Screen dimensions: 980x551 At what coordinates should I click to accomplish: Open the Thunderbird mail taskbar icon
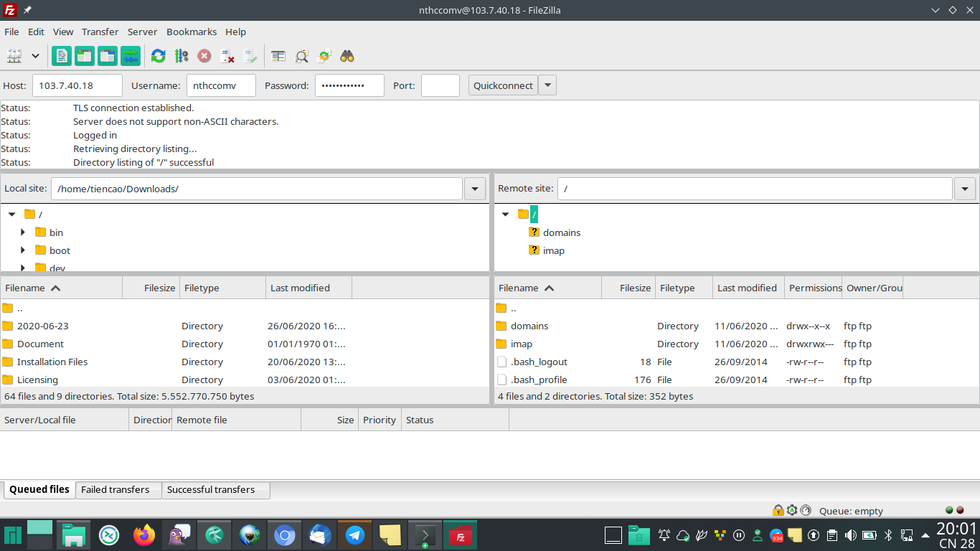click(x=319, y=535)
